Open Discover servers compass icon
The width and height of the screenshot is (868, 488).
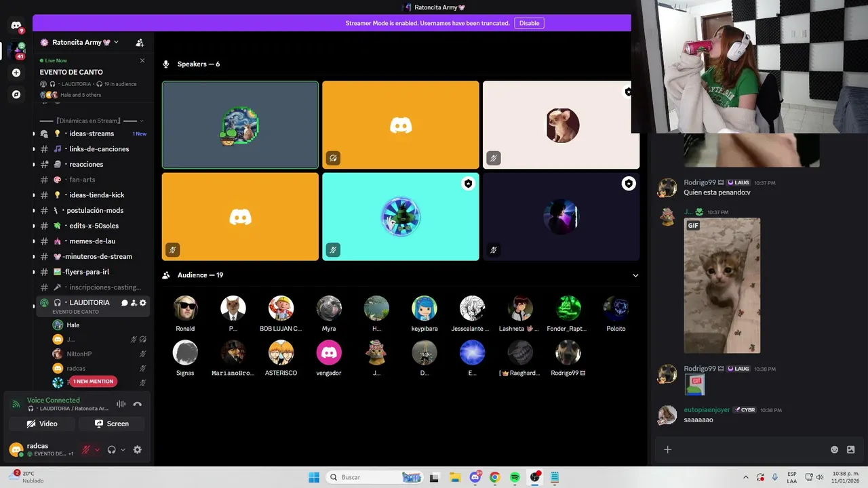16,94
